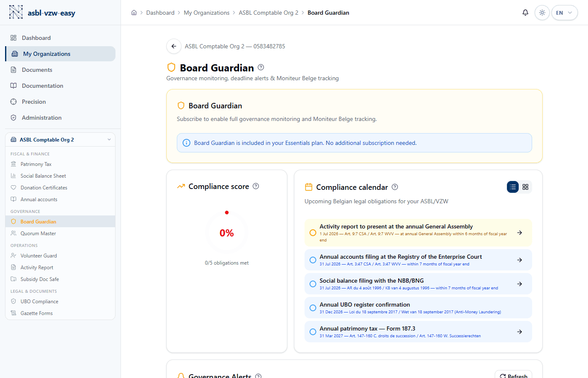Open Donation Certificates

point(60,188)
